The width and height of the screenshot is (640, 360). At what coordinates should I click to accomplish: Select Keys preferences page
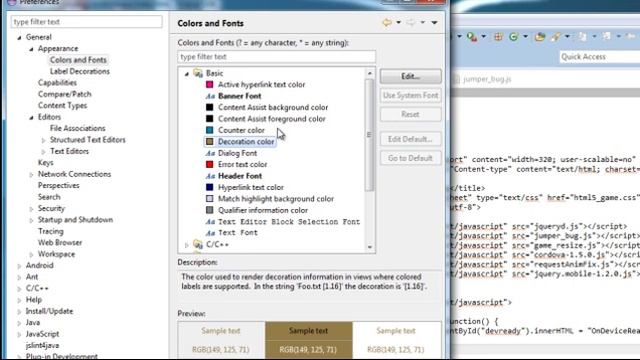46,163
